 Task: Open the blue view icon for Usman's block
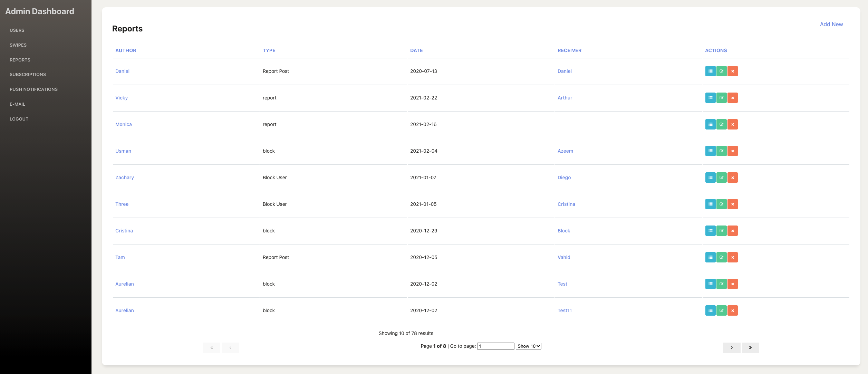[x=710, y=151]
